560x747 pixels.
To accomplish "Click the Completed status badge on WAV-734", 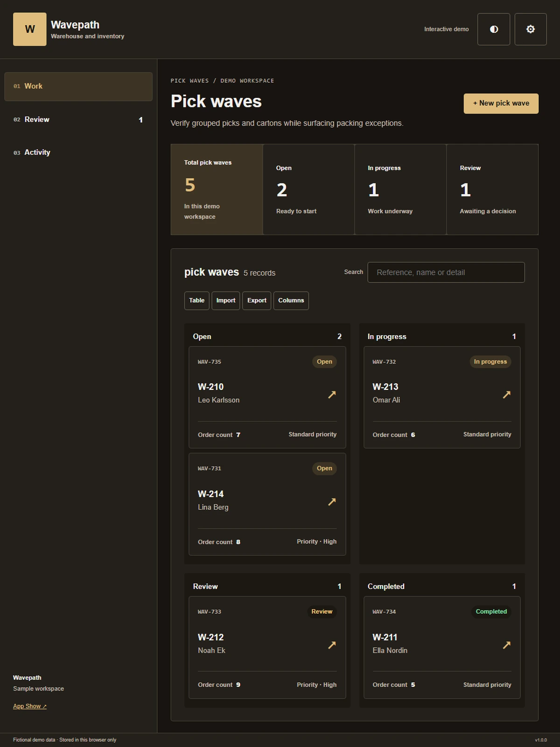I will coord(491,612).
